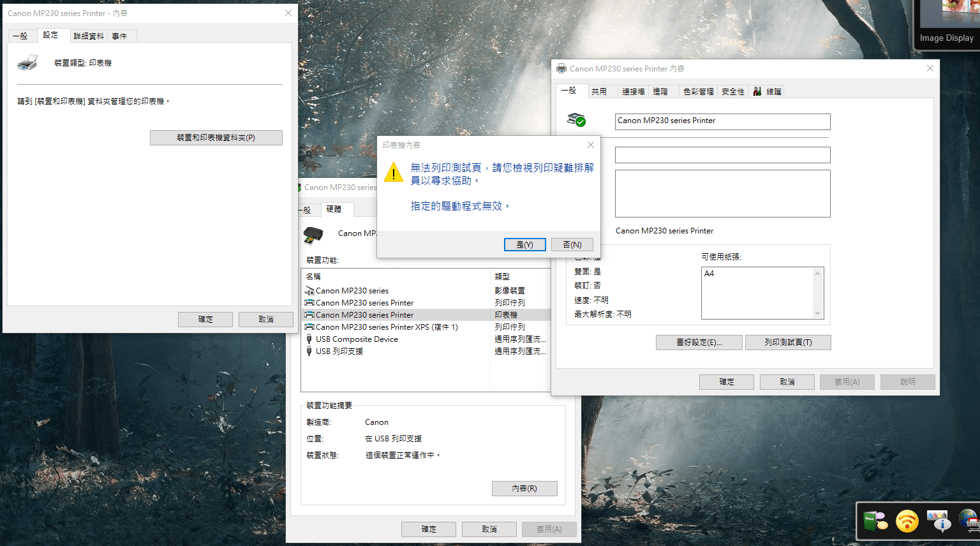The height and width of the screenshot is (546, 980).
Task: Click the yellow warning icon in the error dialog
Action: [x=393, y=173]
